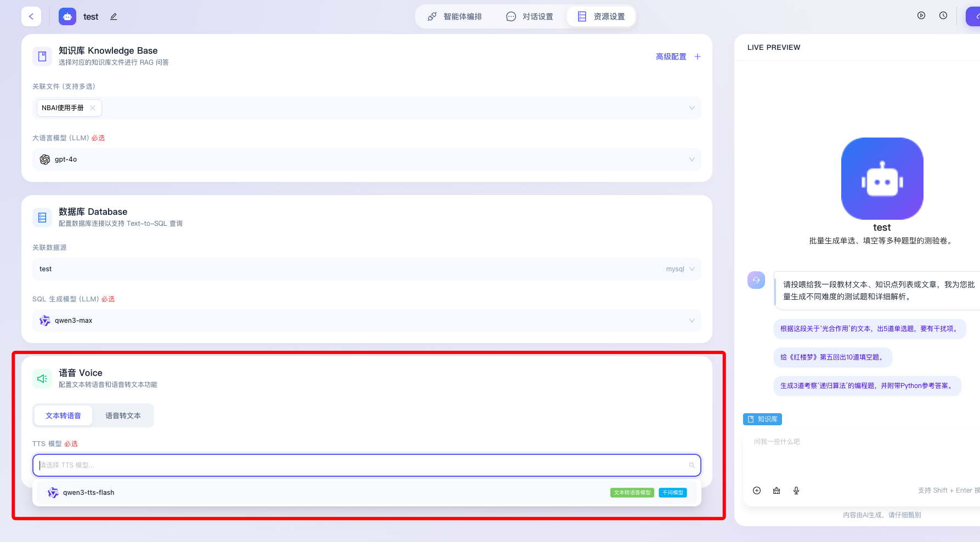Click the circled plus attachment icon

point(757,490)
